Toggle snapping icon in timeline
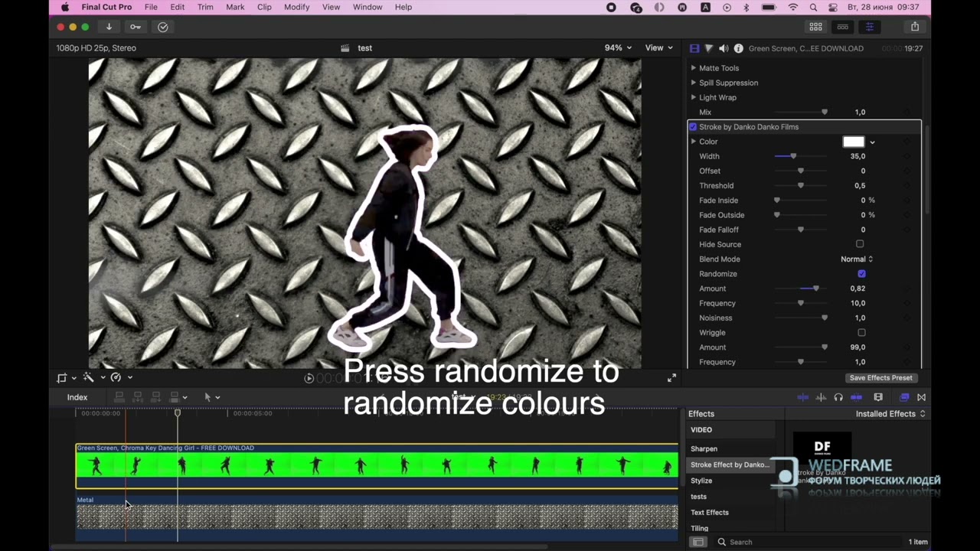Viewport: 980px width, 551px height. pyautogui.click(x=857, y=397)
